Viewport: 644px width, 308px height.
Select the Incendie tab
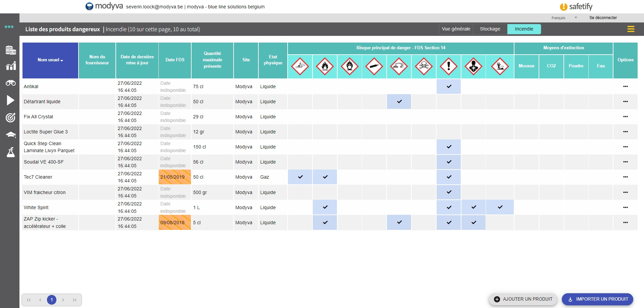[524, 29]
